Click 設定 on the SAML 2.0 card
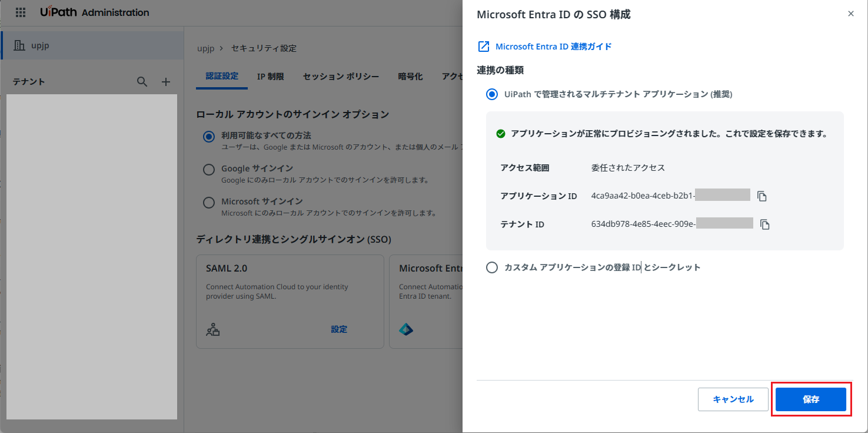868x433 pixels. click(x=339, y=329)
